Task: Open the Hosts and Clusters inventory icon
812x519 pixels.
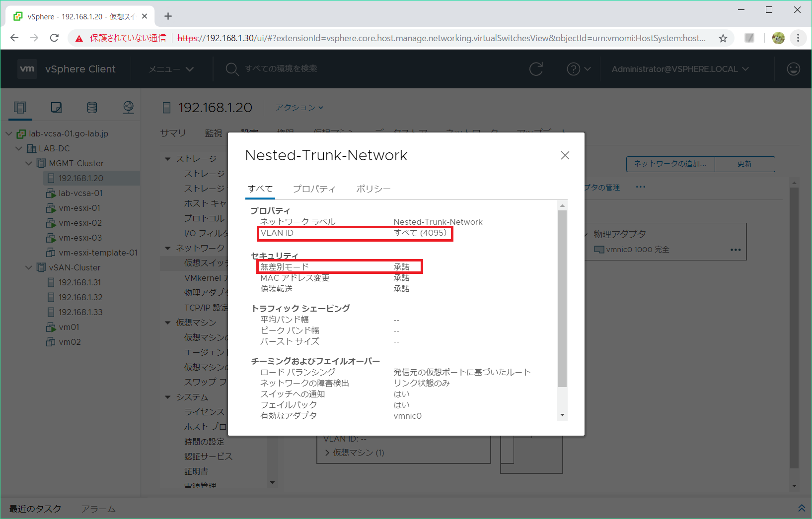Action: click(20, 107)
